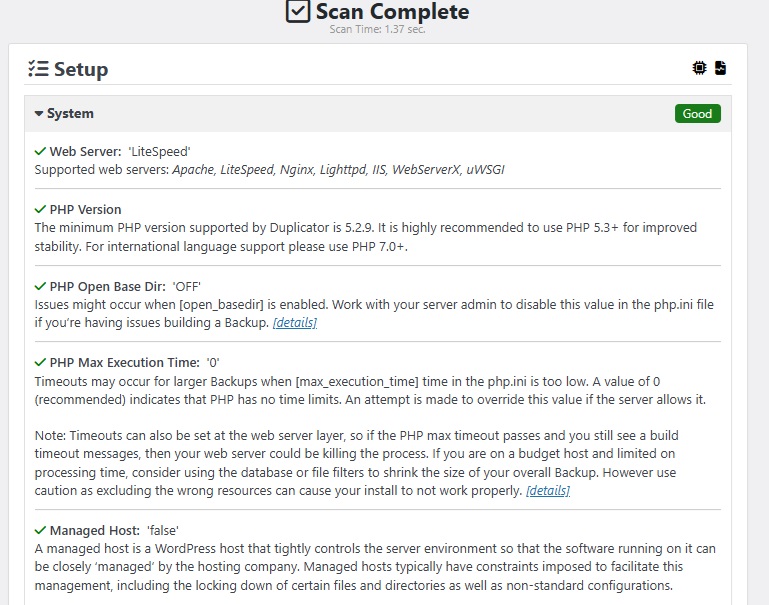
Task: Click the check beside PHP Max Execution Time
Action: pos(40,362)
